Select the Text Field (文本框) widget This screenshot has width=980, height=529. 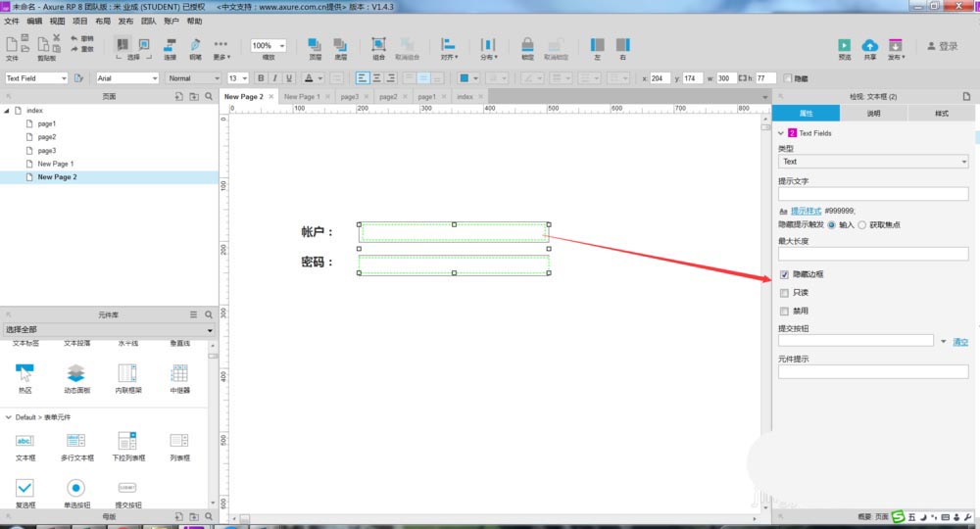(x=25, y=446)
